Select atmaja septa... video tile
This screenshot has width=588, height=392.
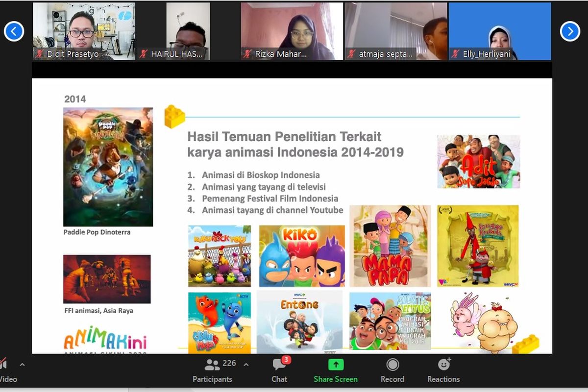396,31
